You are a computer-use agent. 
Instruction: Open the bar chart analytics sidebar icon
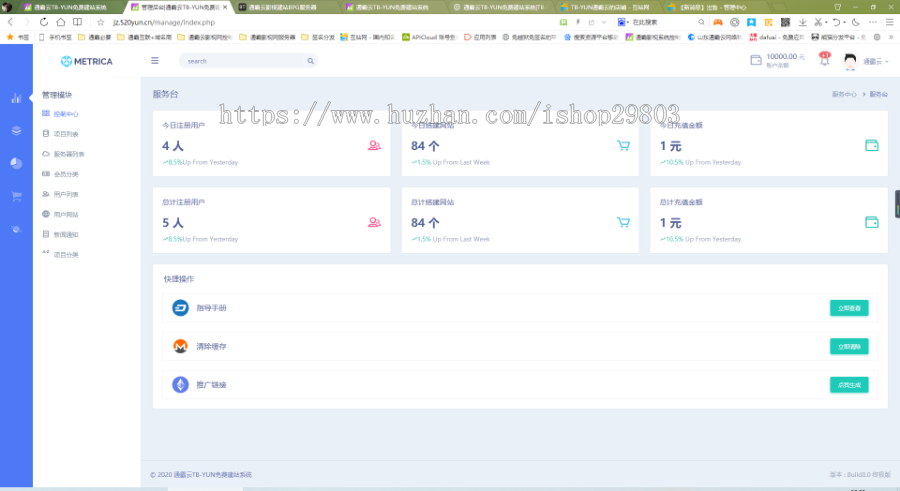point(16,98)
